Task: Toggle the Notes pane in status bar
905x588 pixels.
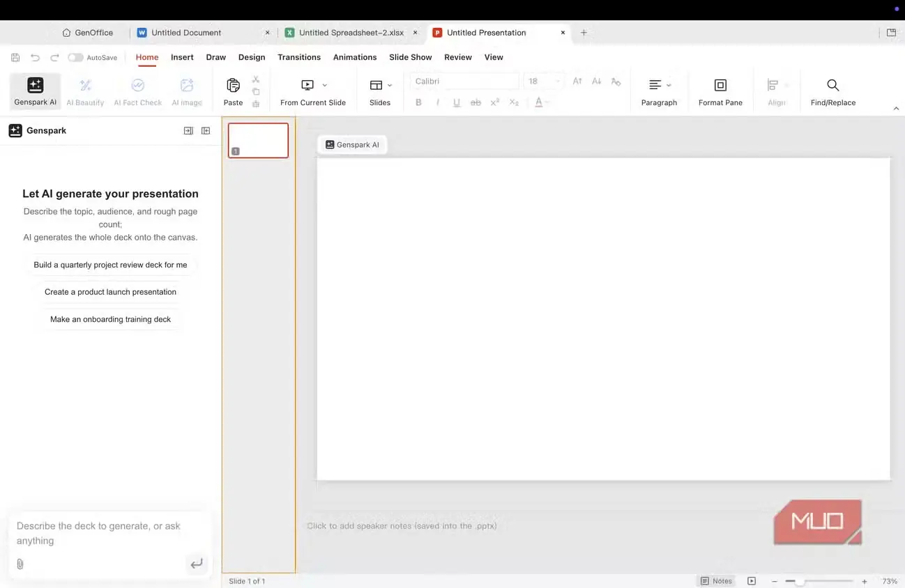Action: [x=717, y=581]
